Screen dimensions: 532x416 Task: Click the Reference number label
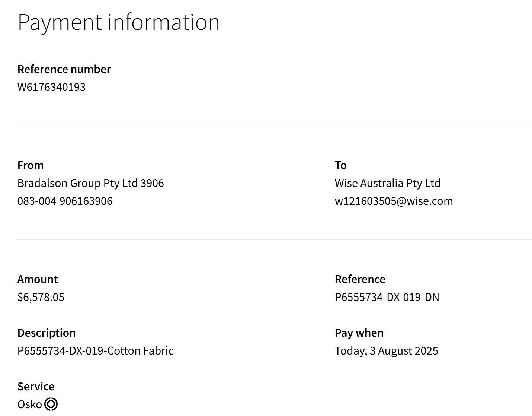click(64, 69)
